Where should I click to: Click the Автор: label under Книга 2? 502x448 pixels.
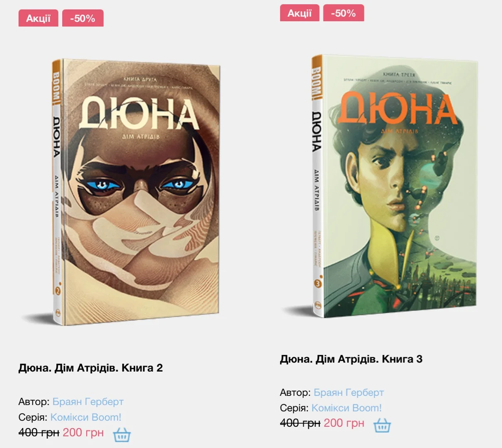(34, 402)
